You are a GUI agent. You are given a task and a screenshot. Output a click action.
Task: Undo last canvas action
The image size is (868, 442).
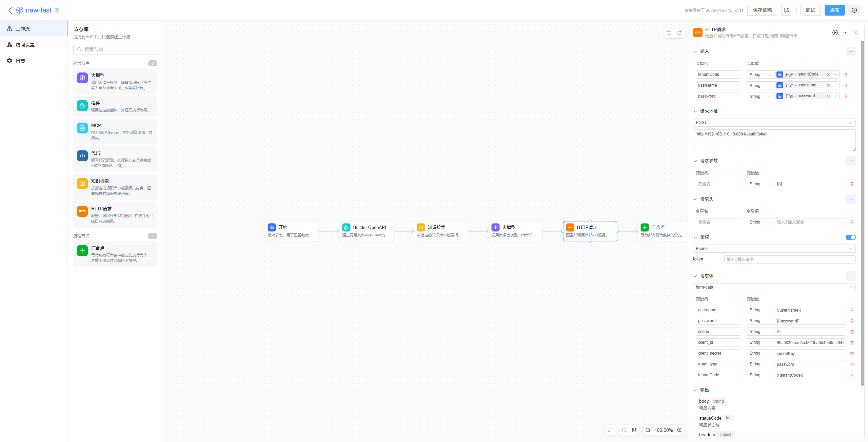(669, 33)
